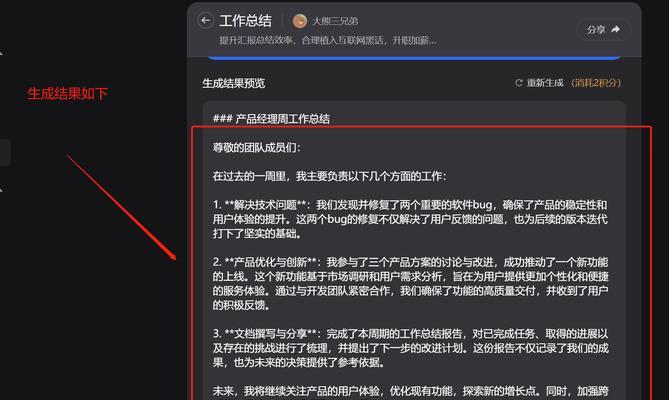Click the item 2 paragraph 产品优化与创新
Viewport: 669px width, 400px height.
coord(410,284)
